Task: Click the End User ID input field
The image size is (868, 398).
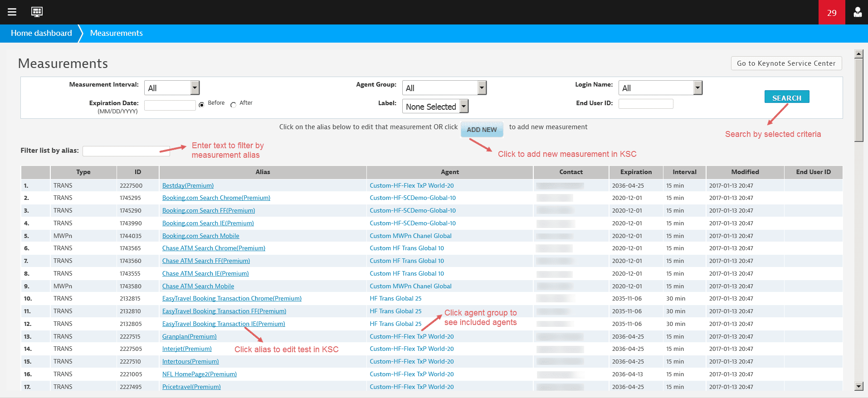Action: pos(646,104)
